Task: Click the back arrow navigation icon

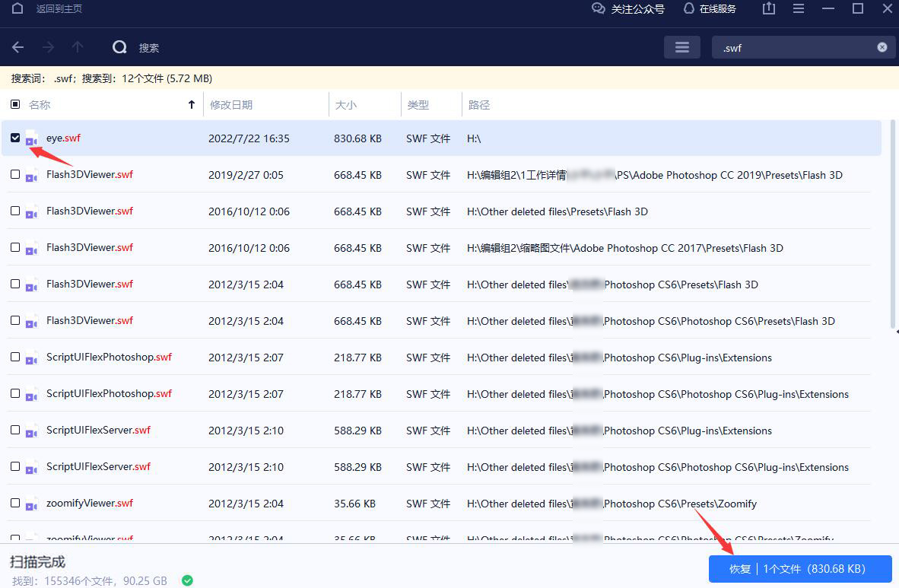Action: click(x=18, y=47)
